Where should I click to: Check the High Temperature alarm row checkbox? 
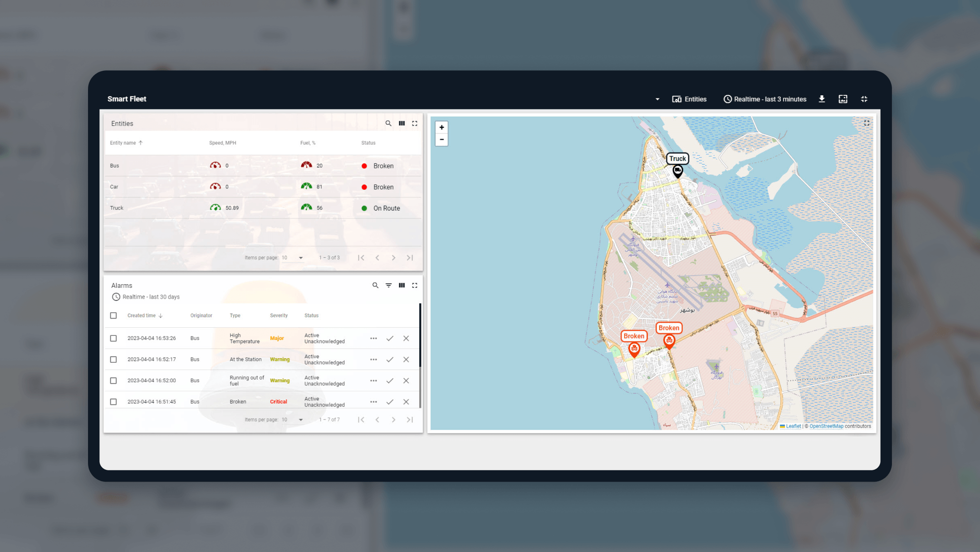coord(113,339)
